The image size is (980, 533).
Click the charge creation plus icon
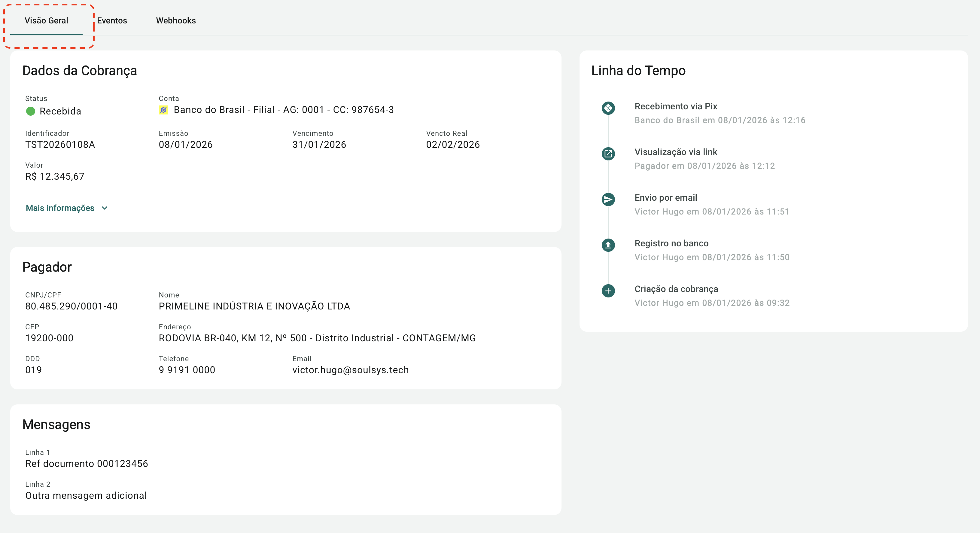[608, 291]
